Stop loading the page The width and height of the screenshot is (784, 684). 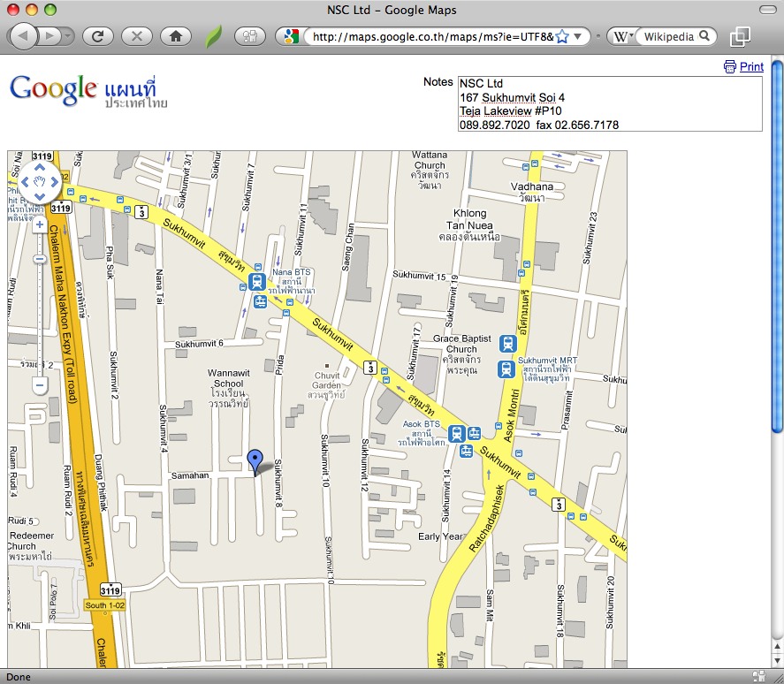136,36
